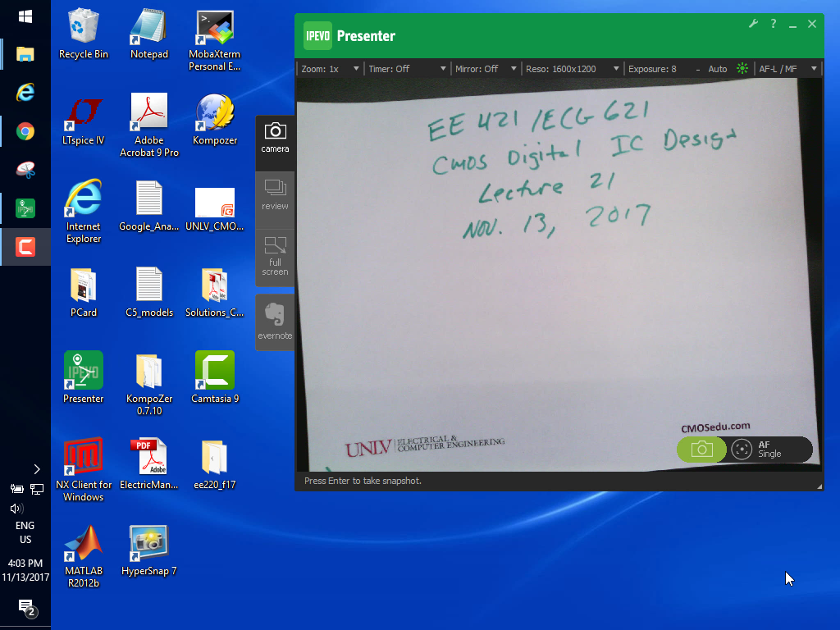
Task: Select the HyperSnap 7 desktop shortcut
Action: (149, 550)
